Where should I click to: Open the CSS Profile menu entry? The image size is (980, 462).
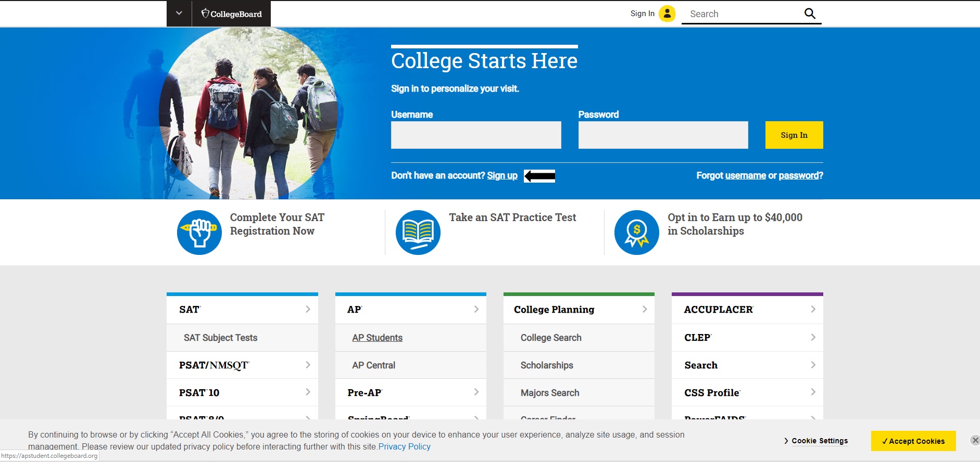tap(712, 393)
